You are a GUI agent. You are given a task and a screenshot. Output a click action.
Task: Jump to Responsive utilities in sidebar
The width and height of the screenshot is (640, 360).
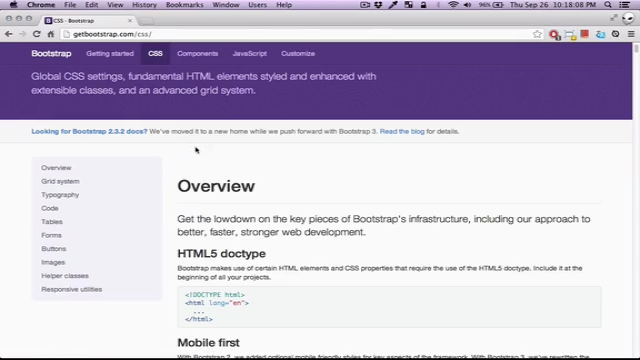pos(71,289)
